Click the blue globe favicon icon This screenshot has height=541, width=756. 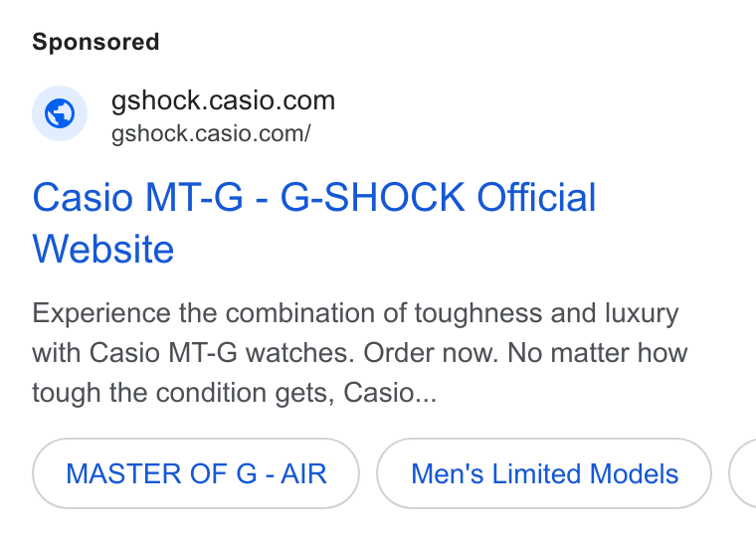point(60,113)
